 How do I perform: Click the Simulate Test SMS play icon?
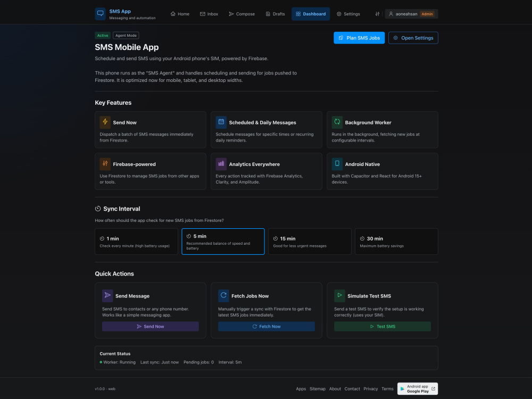[x=339, y=295]
